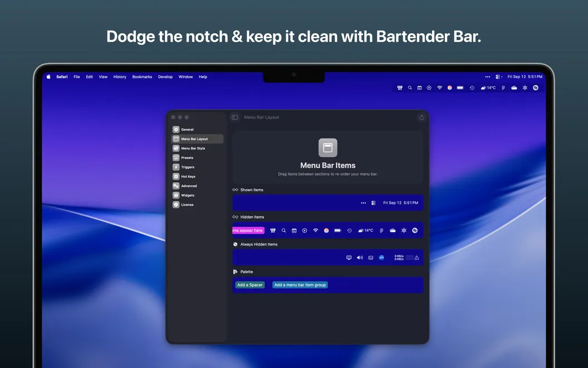Open the File menu

pos(77,76)
